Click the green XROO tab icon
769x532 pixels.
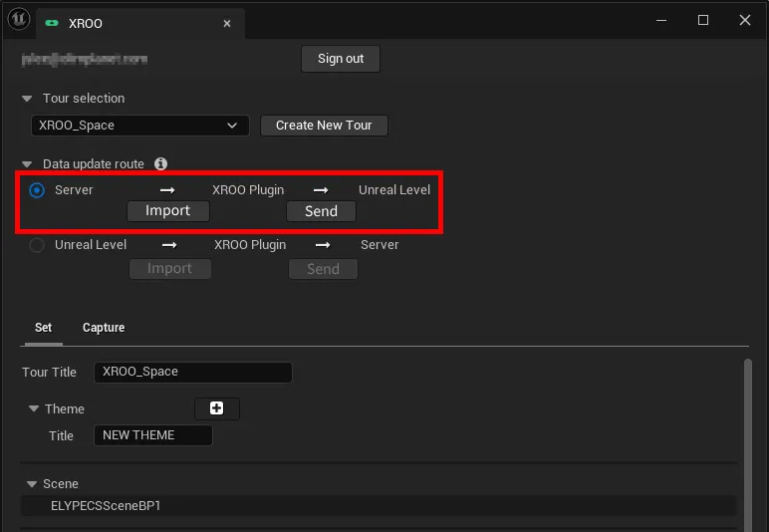pos(52,23)
